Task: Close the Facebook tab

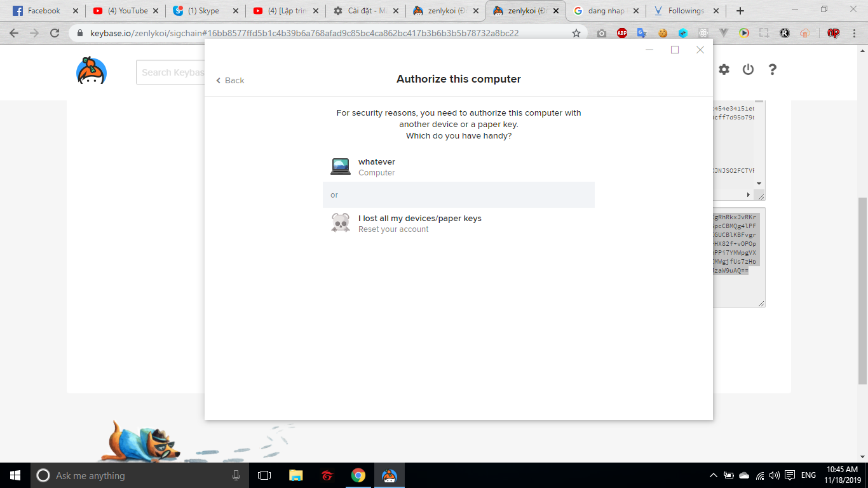Action: [76, 11]
